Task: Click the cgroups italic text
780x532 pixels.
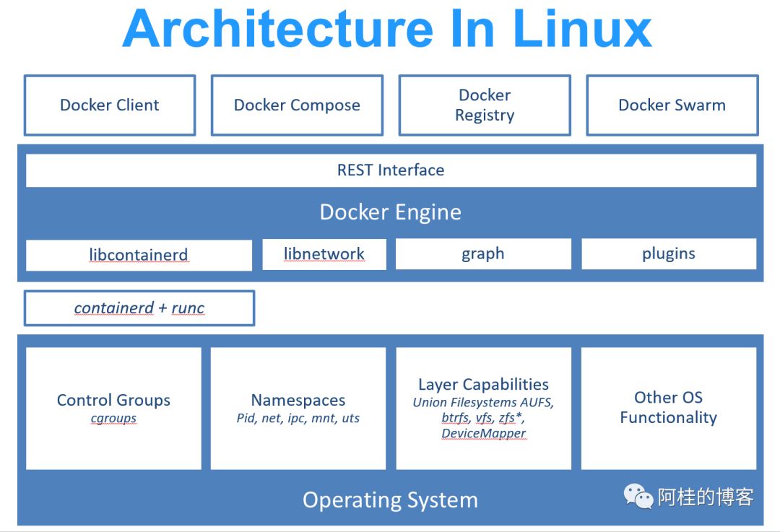Action: point(113,419)
